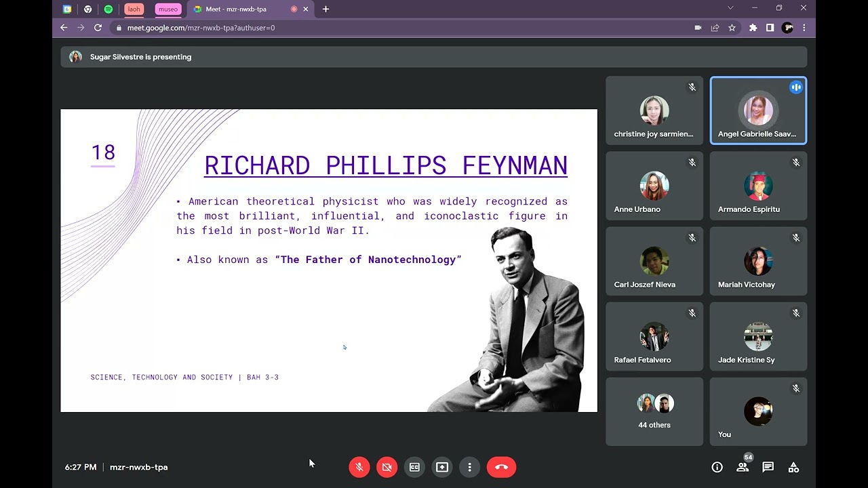Click your own 'You' tile
Screen dimensions: 868x488
[758, 411]
